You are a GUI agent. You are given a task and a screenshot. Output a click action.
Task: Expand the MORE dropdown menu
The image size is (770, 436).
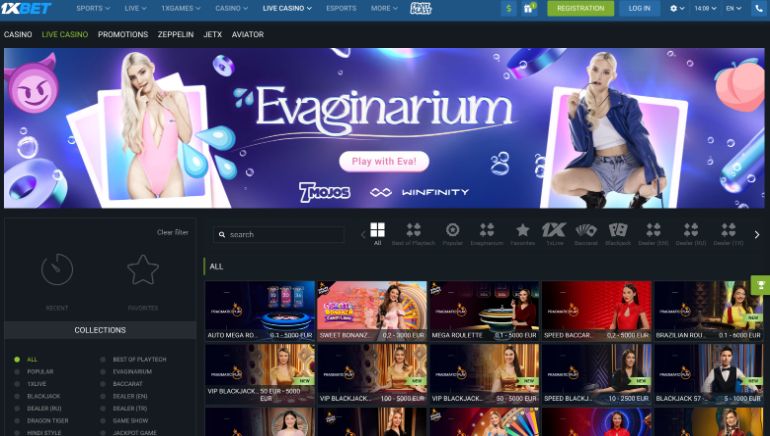click(x=384, y=8)
